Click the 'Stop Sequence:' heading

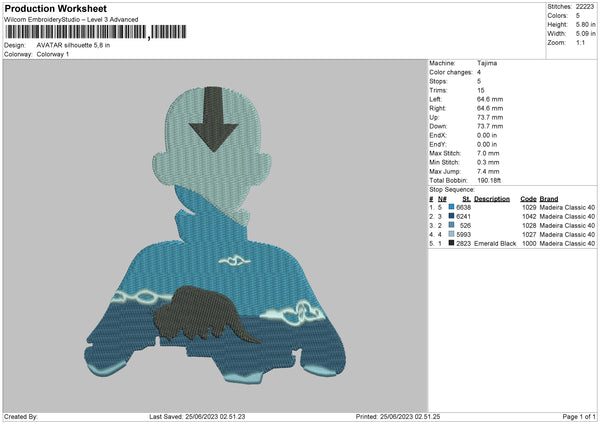[452, 190]
